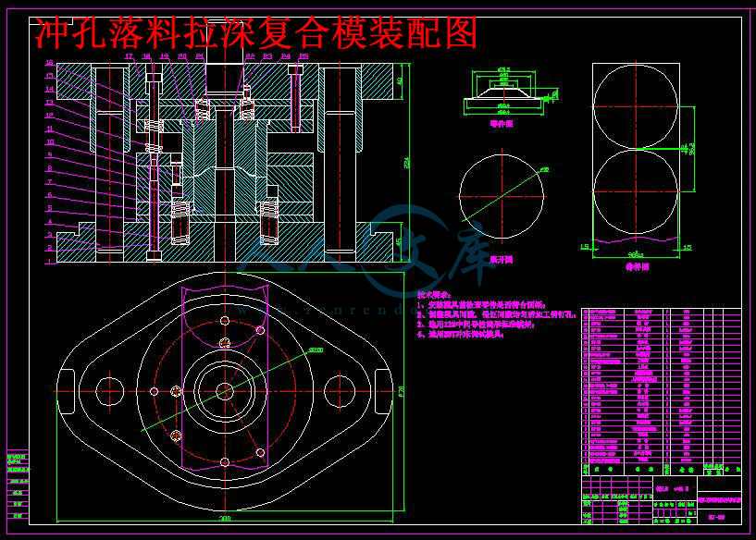
Task: Pick part callout number 6
Action: (x=50, y=194)
